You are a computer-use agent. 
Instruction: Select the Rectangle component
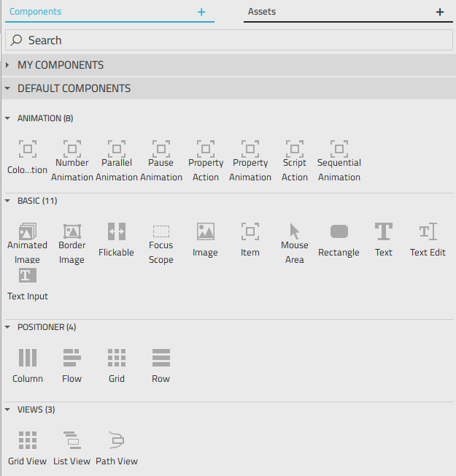tap(339, 232)
